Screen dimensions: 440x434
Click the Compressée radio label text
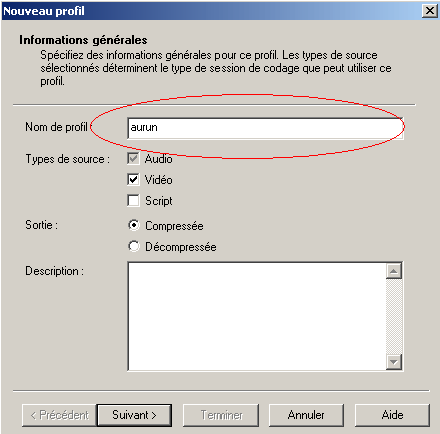click(x=174, y=226)
